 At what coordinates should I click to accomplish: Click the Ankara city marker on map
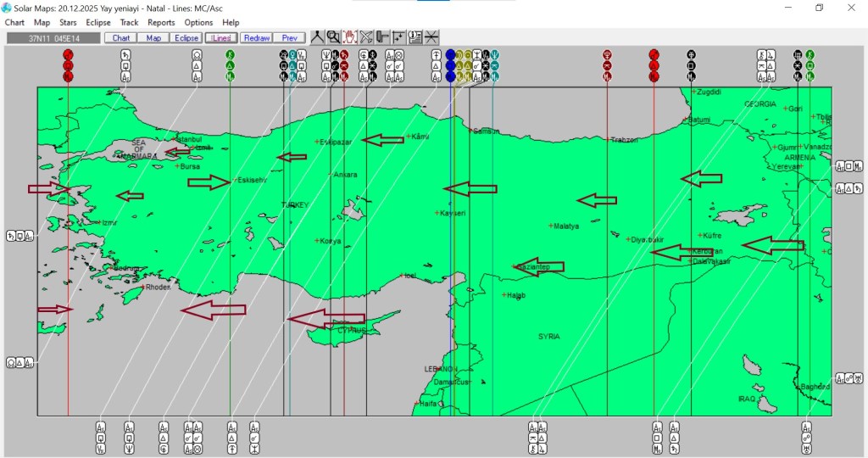(x=331, y=175)
